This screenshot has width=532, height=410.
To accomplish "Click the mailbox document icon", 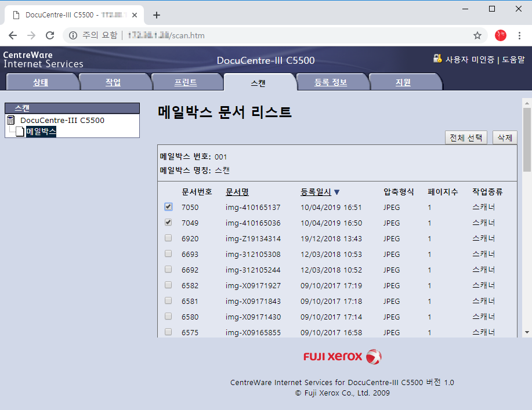I will point(20,131).
